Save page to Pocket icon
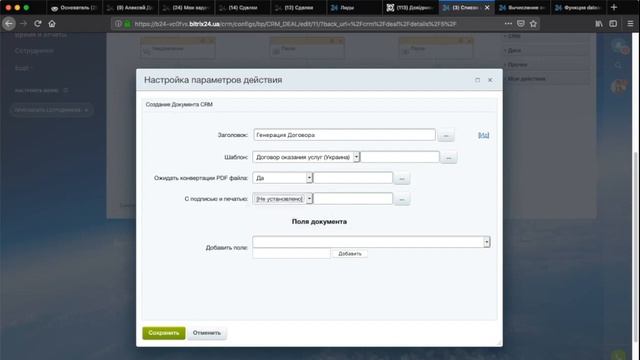This screenshot has height=360, width=640. pyautogui.click(x=521, y=24)
